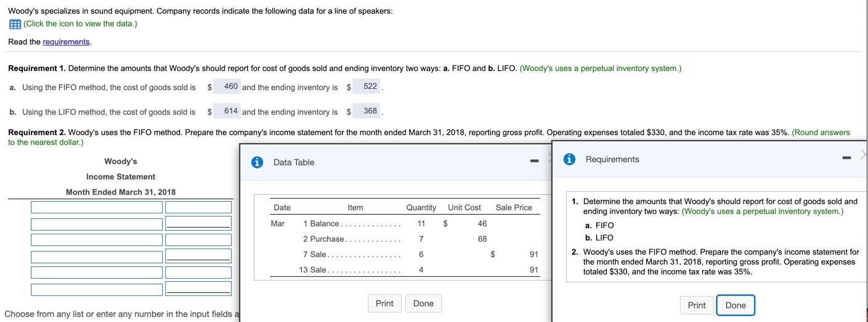Click the 'a. FIFO' requirement line
The height and width of the screenshot is (322, 868).
pyautogui.click(x=599, y=225)
